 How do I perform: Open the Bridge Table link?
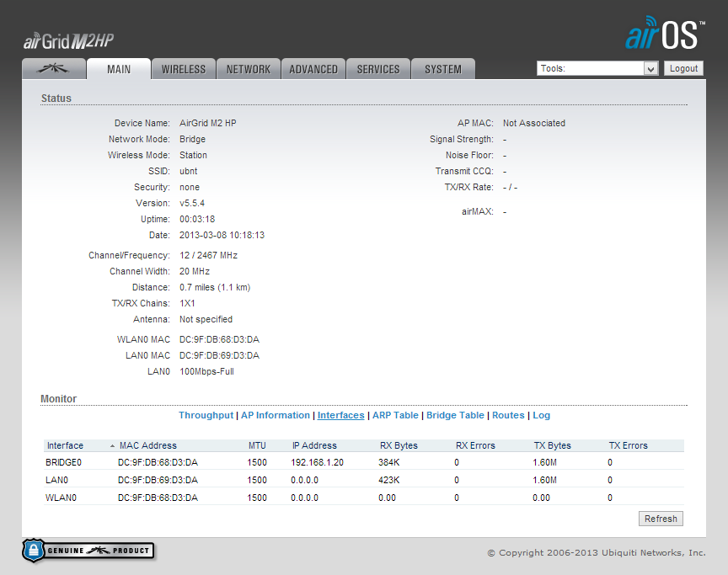(x=455, y=415)
